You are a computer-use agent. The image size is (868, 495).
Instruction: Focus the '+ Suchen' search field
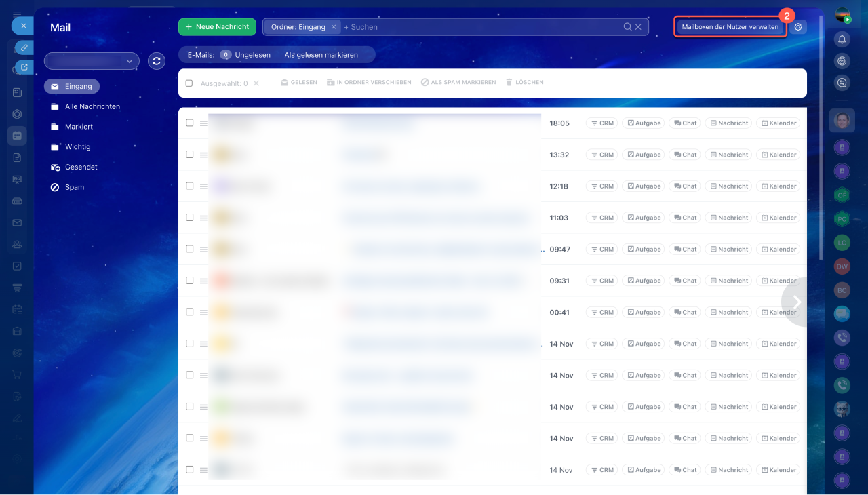click(x=481, y=27)
